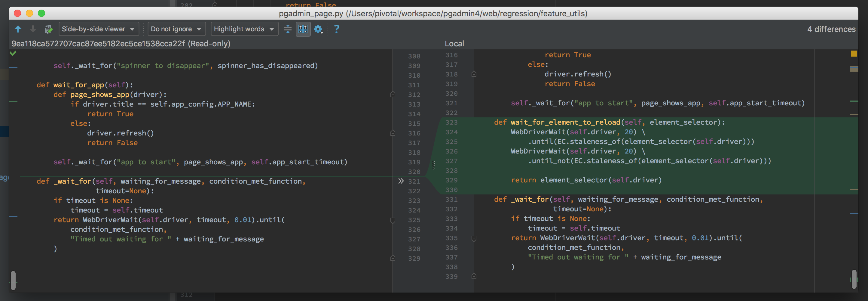Screen dimensions: 868x301
Task: Collapse the page_shows_app fold marker on left
Action: (x=393, y=95)
